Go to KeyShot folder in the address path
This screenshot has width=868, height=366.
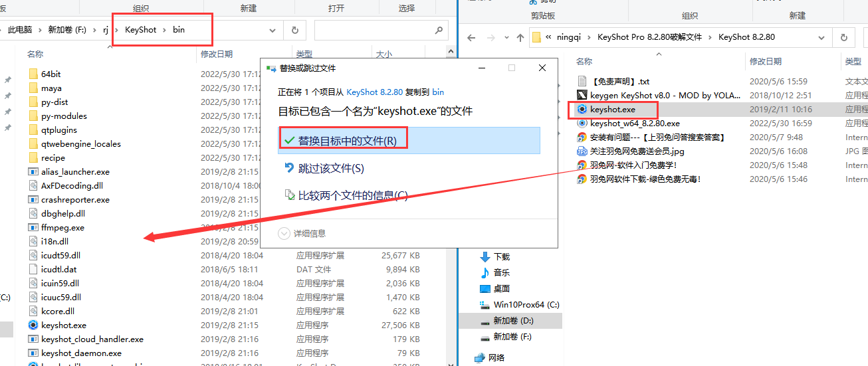tap(140, 30)
